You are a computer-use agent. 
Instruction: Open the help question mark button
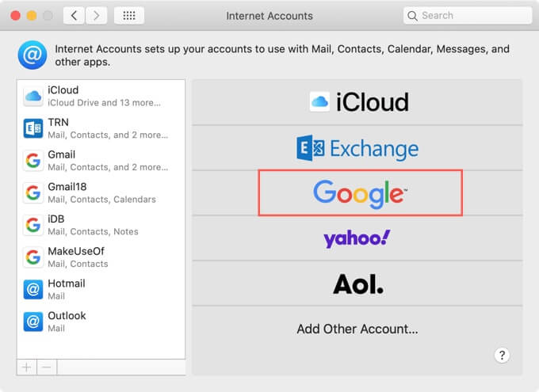[502, 356]
